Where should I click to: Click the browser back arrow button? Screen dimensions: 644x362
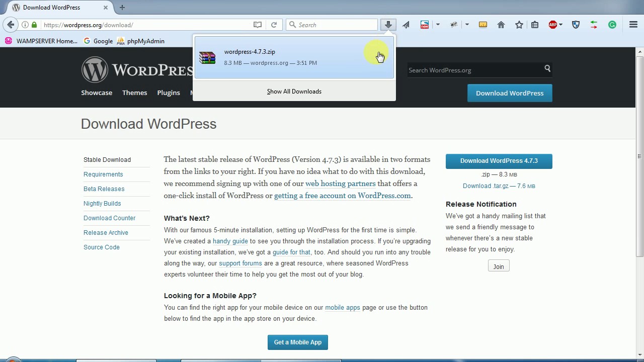coord(11,25)
